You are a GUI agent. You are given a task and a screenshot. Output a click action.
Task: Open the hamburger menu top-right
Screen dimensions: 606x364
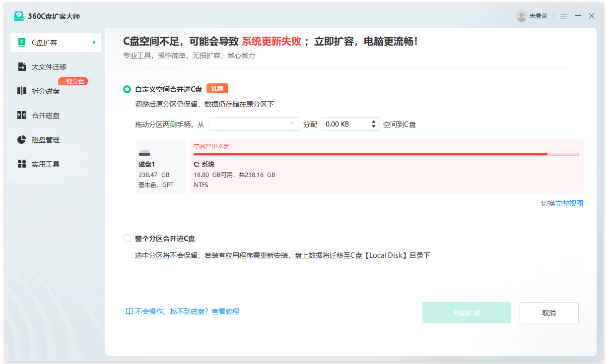563,15
